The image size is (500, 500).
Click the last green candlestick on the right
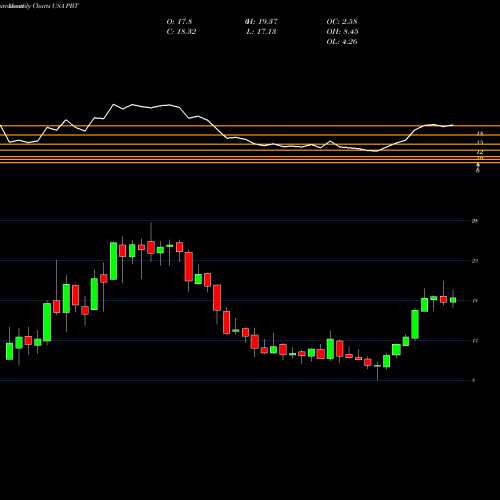[x=453, y=300]
